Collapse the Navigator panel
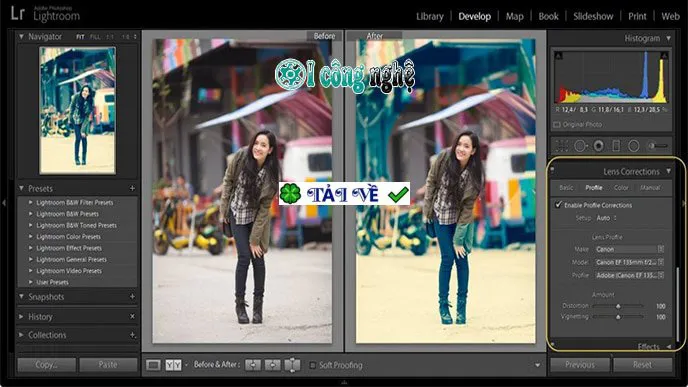 (x=21, y=36)
